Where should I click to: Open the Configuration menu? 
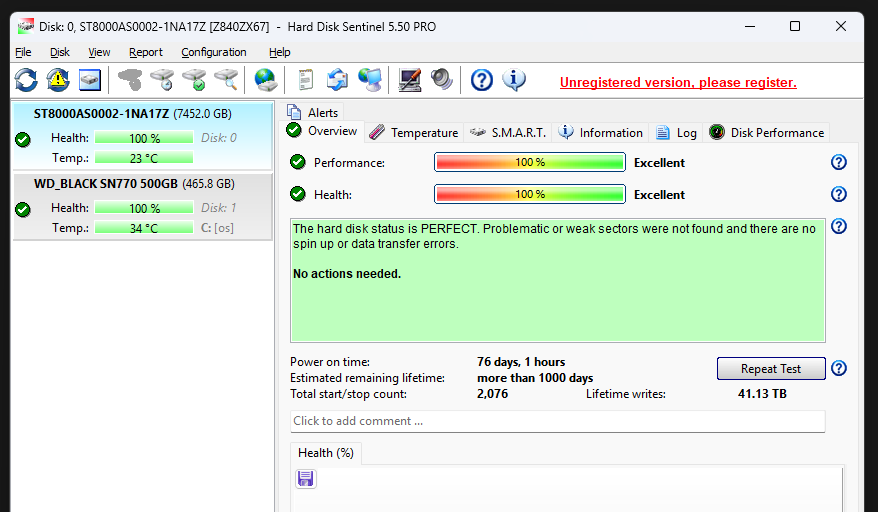(214, 52)
